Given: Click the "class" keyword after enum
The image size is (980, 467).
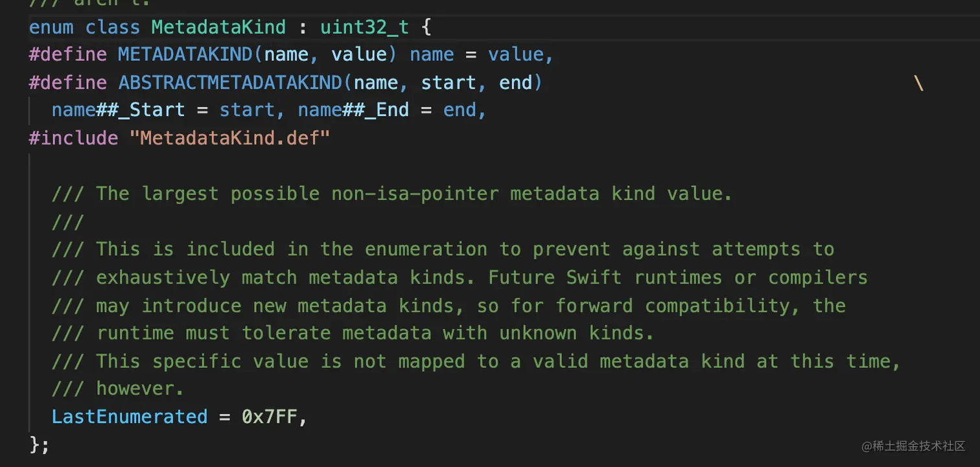Looking at the screenshot, I should click(x=112, y=27).
